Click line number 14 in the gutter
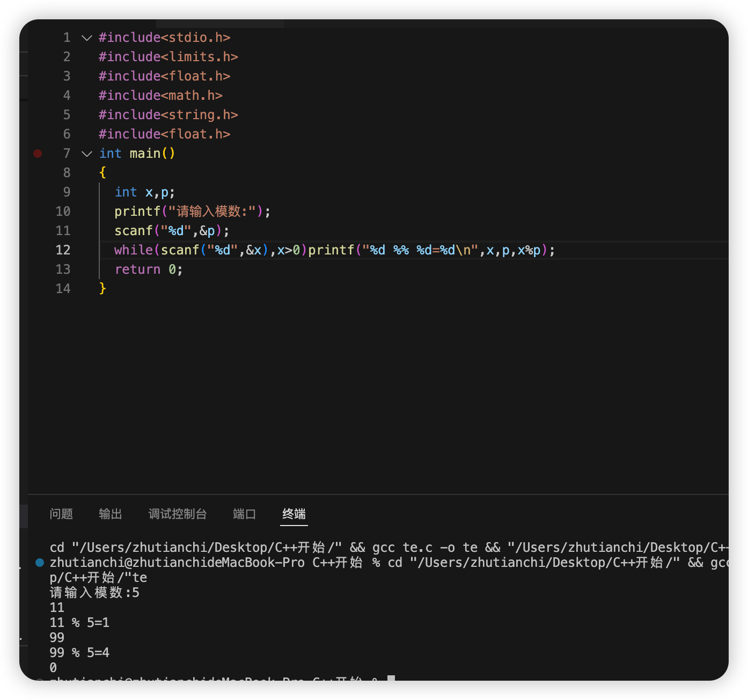 [63, 289]
